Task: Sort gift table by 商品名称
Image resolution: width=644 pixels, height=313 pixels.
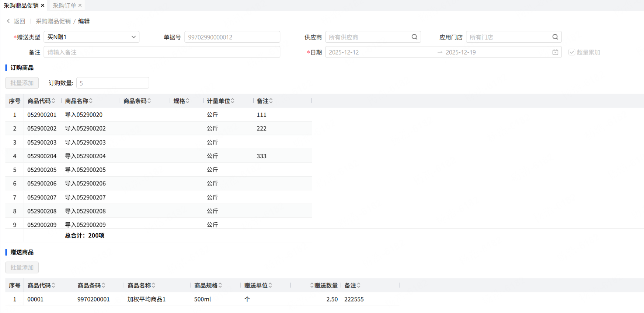Action: point(153,286)
